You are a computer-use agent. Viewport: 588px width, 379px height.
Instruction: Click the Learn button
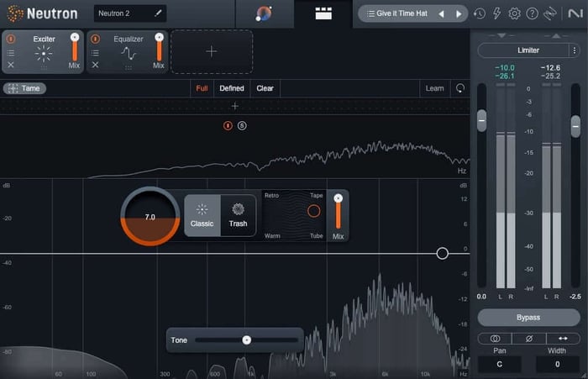coord(434,88)
